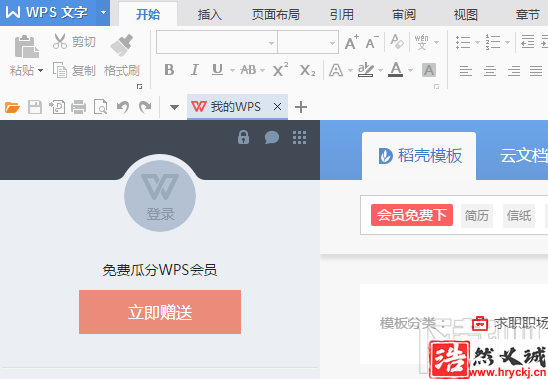548x379 pixels.
Task: Click the output as PDF icon
Action: (x=57, y=107)
